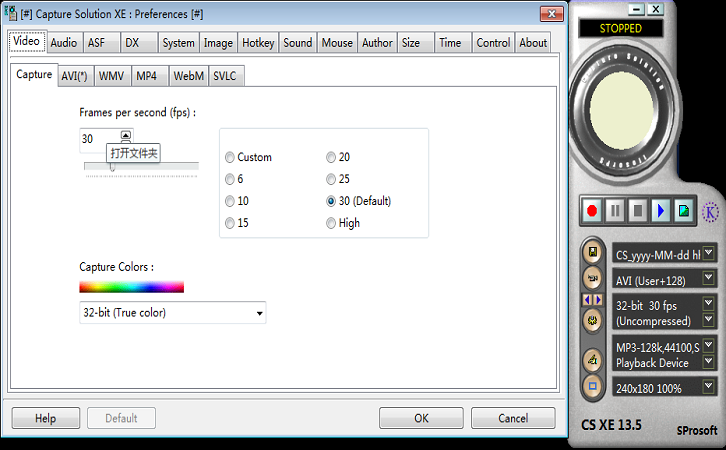Screen dimensions: 726x450
Task: Click the file name save icon
Action: pos(593,252)
